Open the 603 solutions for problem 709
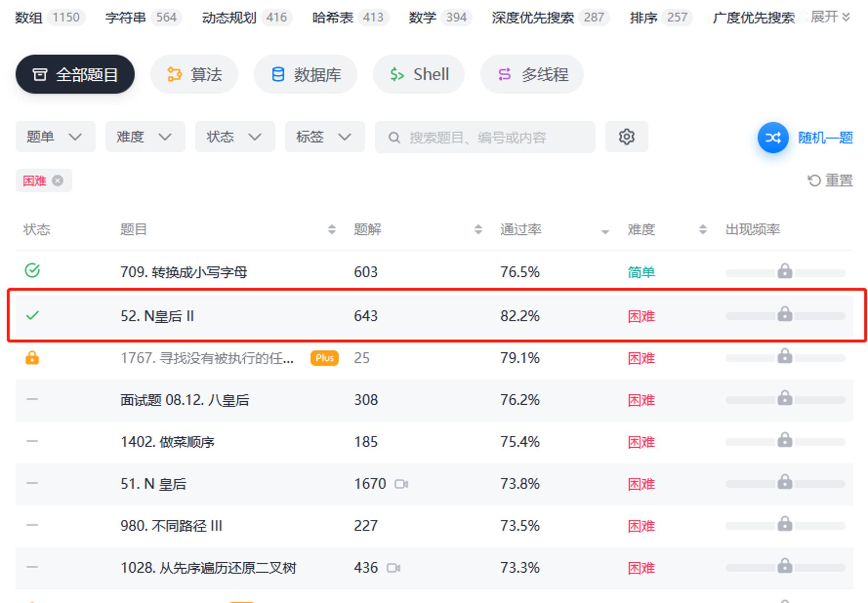Screen dimensions: 868x603 pyautogui.click(x=366, y=272)
